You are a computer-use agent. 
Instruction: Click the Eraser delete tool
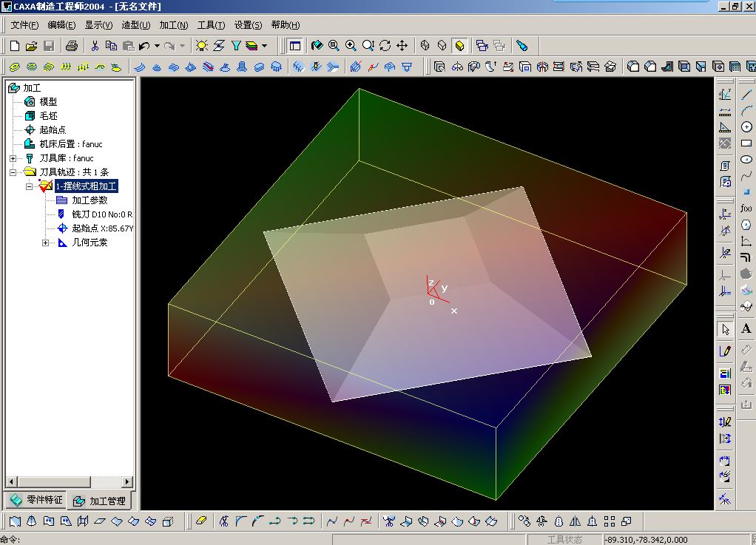tap(201, 521)
